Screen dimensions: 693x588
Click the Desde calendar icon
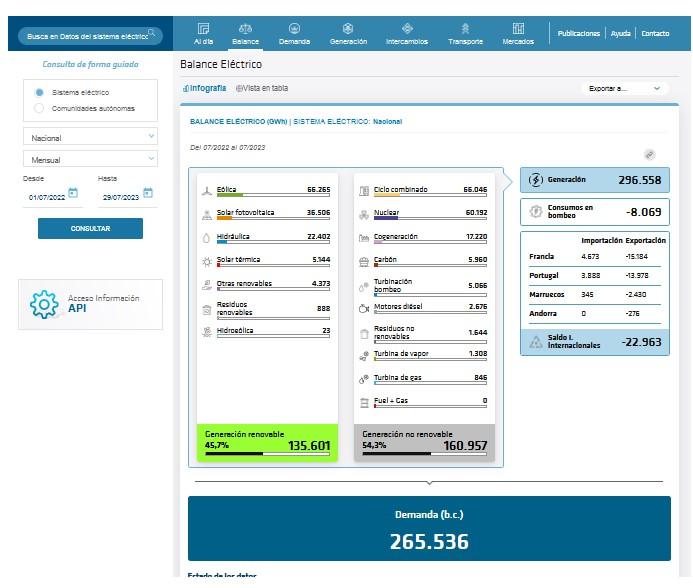click(73, 193)
